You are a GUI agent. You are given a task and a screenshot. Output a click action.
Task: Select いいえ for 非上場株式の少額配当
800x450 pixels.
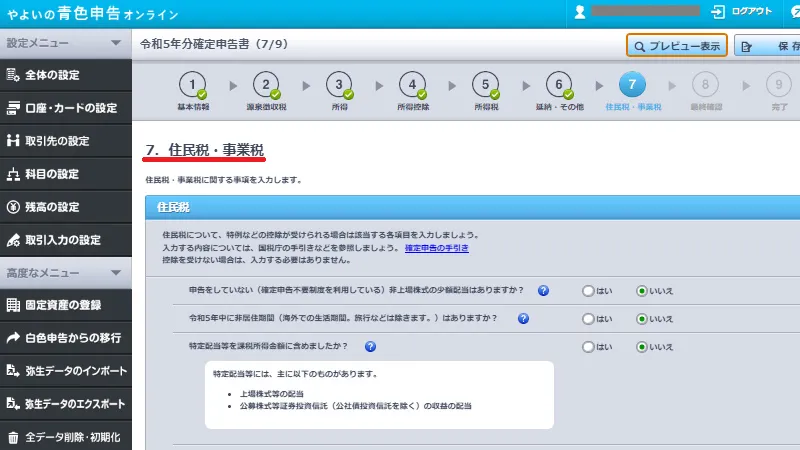(642, 291)
